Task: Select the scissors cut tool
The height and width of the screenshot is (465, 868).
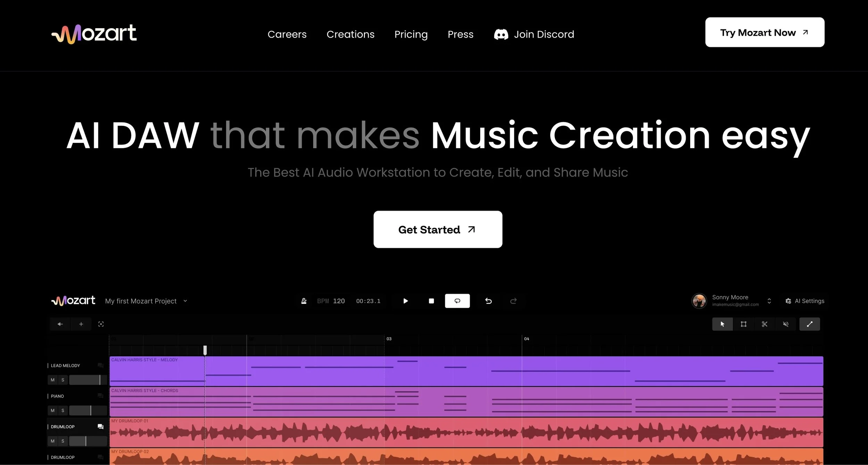Action: click(x=765, y=324)
